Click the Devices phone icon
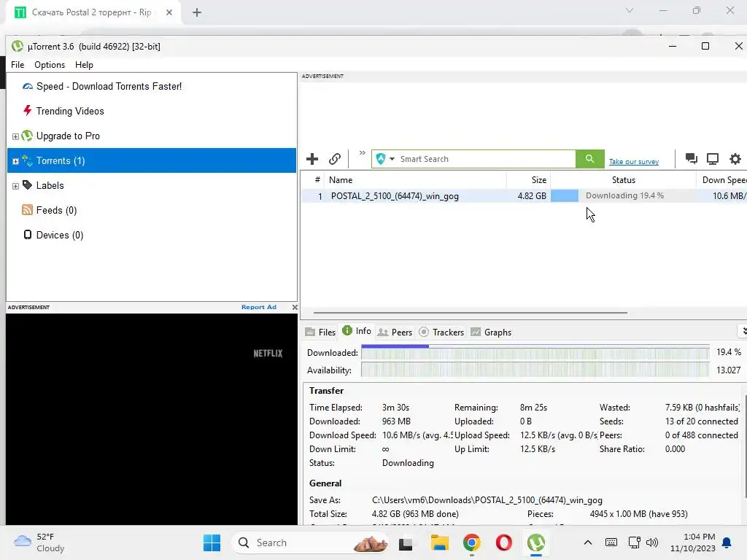Viewport: 747px width, 560px height. [x=28, y=234]
